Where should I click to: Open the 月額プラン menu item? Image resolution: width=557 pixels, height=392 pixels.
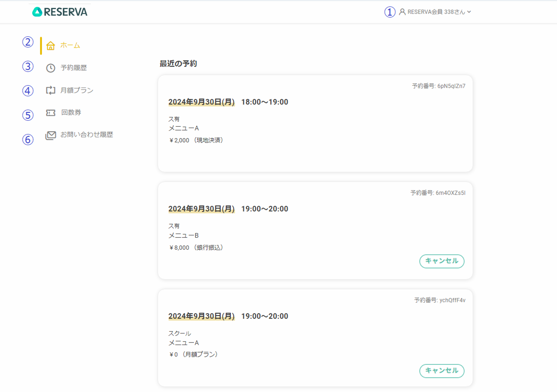[x=77, y=90]
